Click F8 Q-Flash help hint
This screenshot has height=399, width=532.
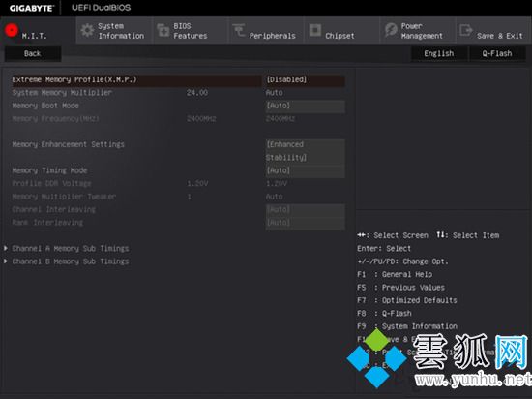tap(384, 314)
